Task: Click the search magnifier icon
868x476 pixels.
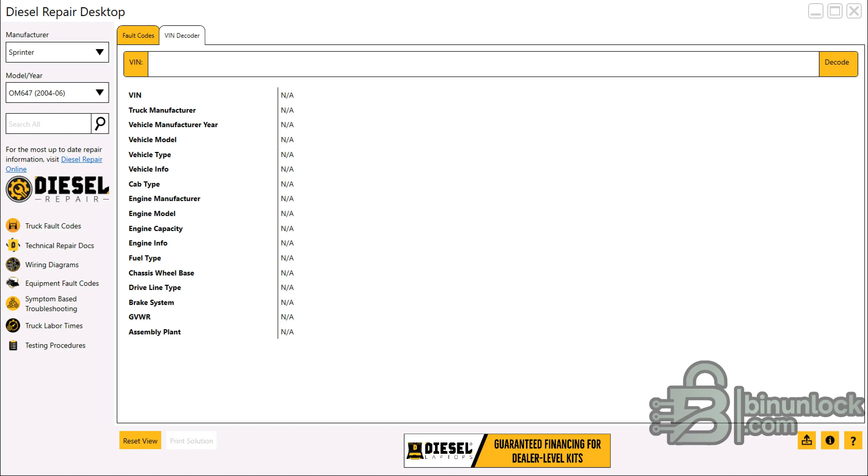Action: (100, 124)
